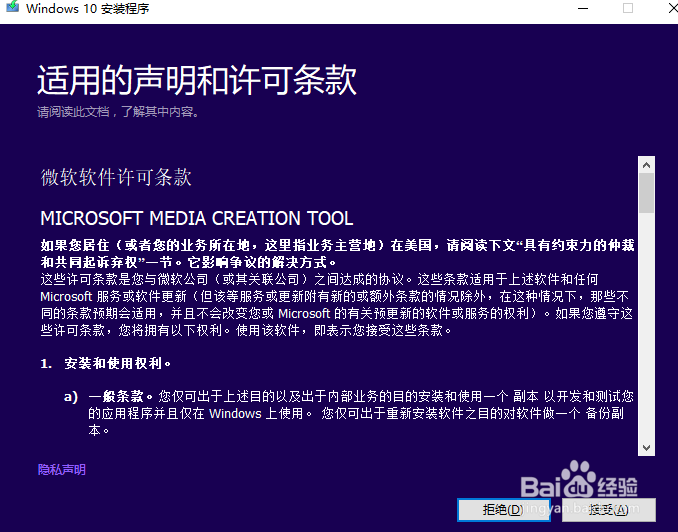
Task: Click the Windows 10 setup icon in title bar
Action: [13, 7]
